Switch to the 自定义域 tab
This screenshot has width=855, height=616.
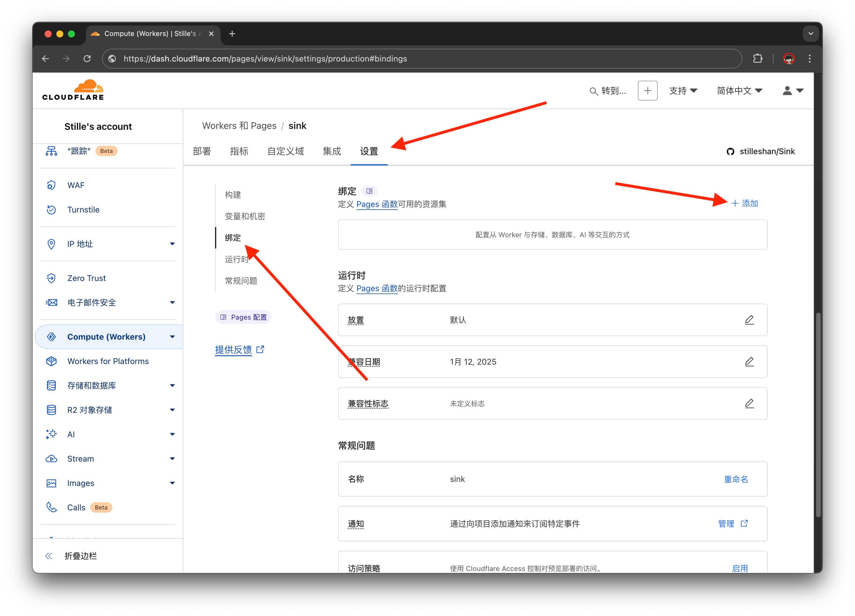(x=285, y=152)
